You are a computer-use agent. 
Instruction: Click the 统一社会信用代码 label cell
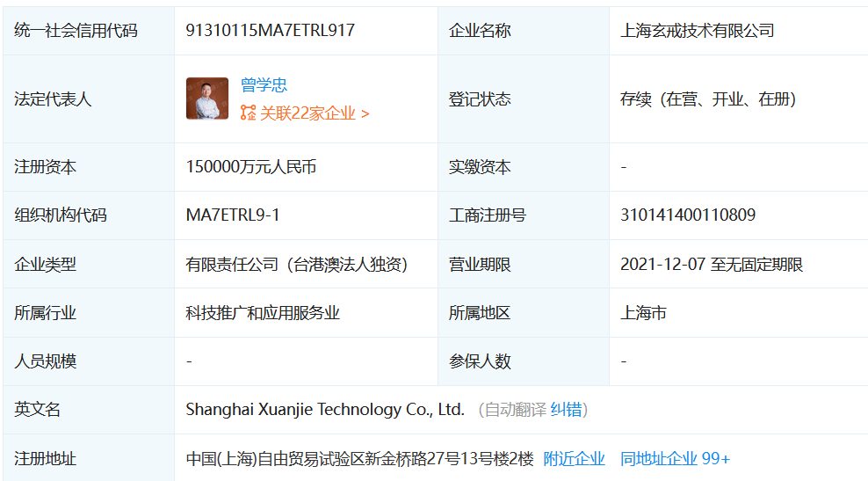(89, 31)
